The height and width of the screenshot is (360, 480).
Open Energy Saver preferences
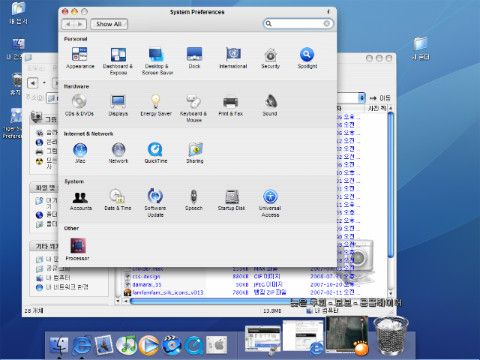[156, 105]
